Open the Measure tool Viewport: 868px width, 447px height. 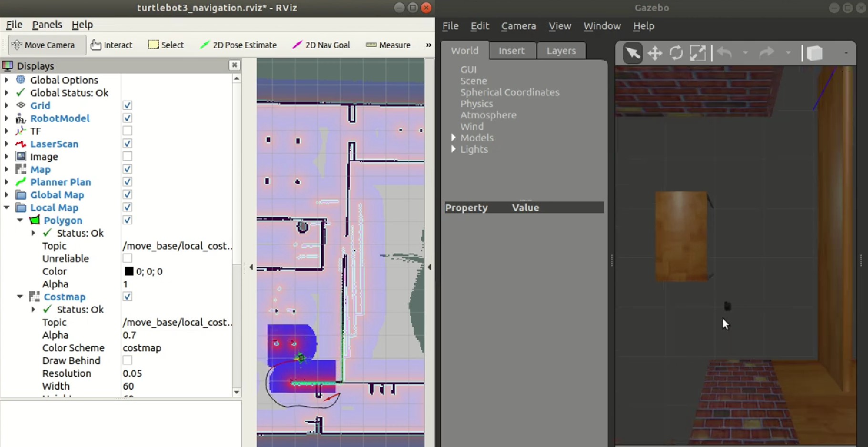(x=388, y=44)
